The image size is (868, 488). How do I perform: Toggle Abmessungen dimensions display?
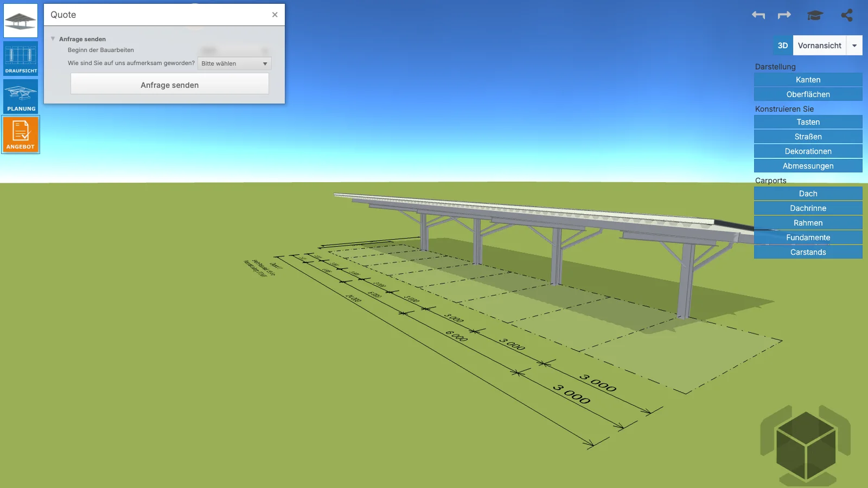point(808,166)
